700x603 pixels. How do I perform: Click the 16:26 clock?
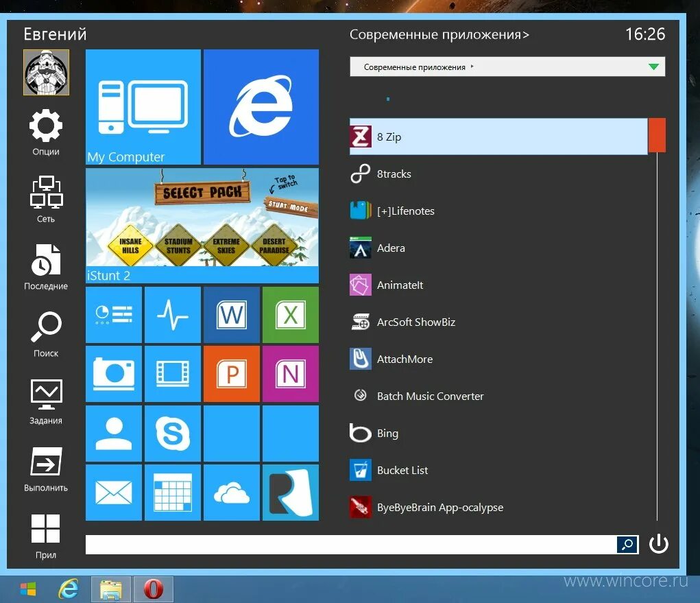click(x=645, y=34)
